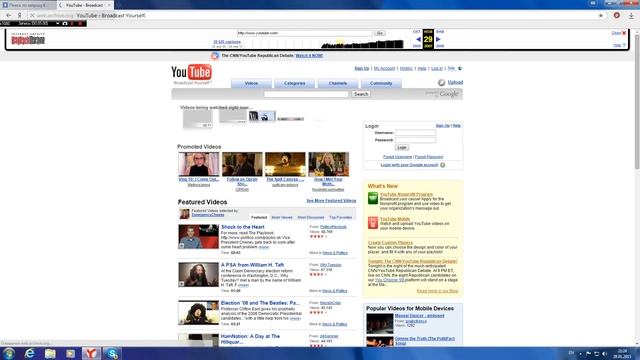Click the CNN/YouTube debate icon in banner
This screenshot has width=640, height=360.
pos(215,56)
